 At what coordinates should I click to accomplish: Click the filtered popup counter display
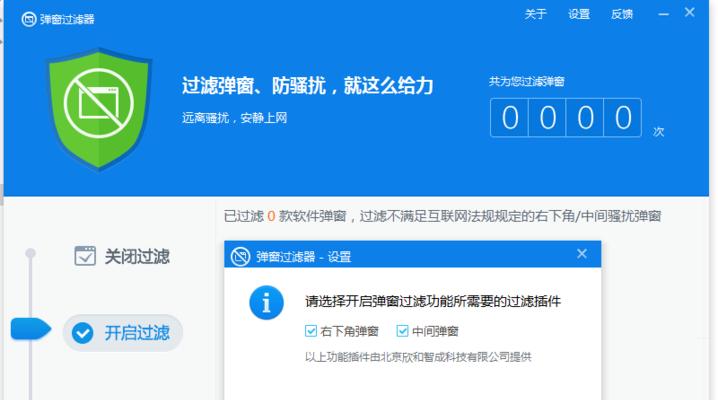(x=566, y=118)
